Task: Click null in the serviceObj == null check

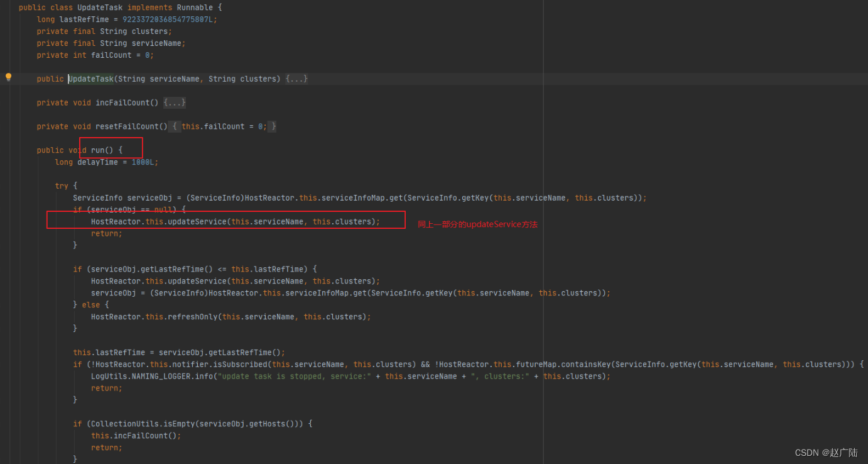Action: (163, 210)
